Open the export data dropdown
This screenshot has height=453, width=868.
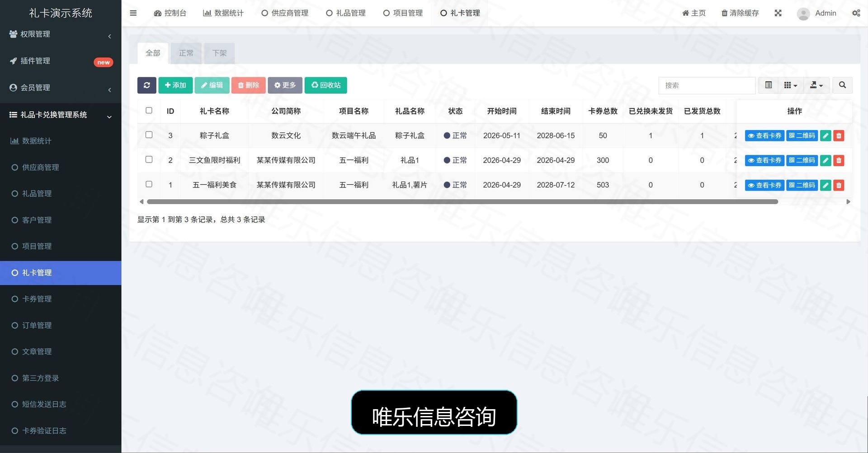(x=816, y=85)
